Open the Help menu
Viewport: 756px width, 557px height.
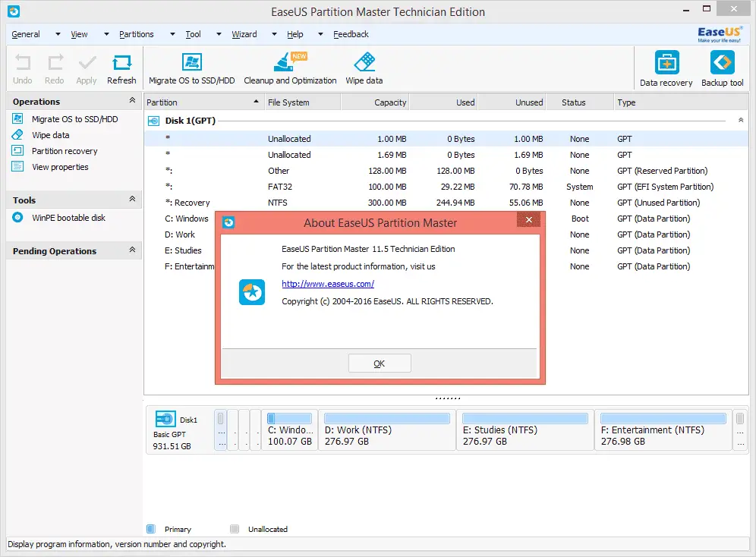(x=295, y=34)
